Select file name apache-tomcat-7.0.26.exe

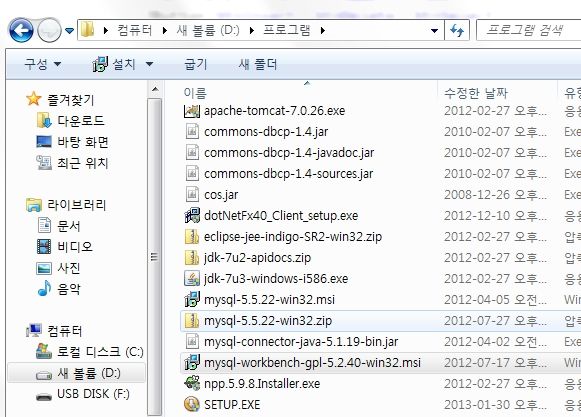tap(275, 110)
